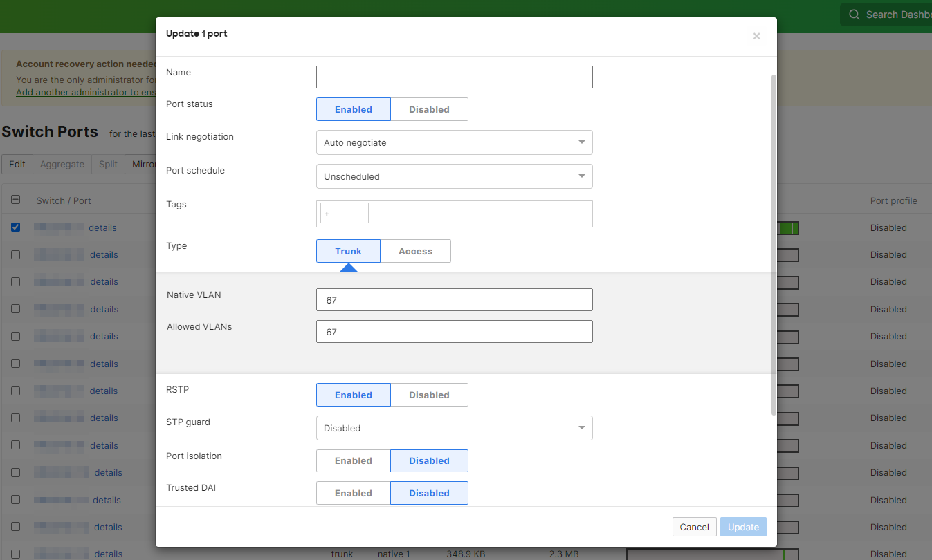Open the details link for the first port
Image resolution: width=932 pixels, height=560 pixels.
pyautogui.click(x=104, y=227)
